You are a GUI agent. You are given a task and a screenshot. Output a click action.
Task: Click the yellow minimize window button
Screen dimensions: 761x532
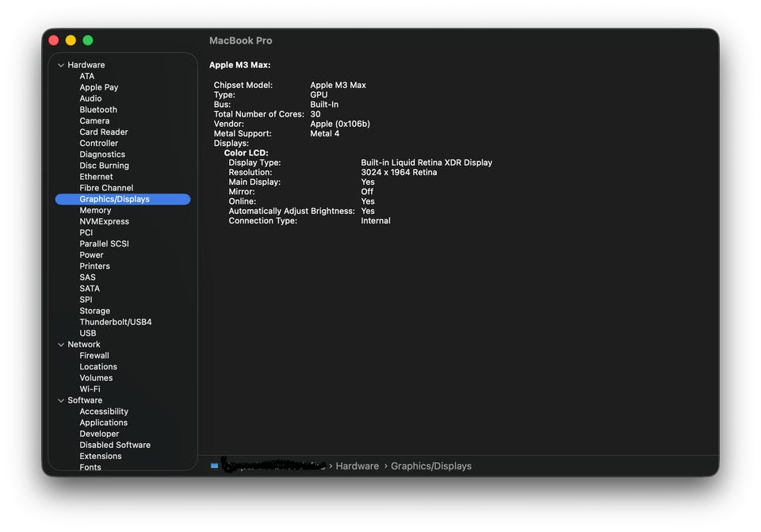[x=71, y=40]
